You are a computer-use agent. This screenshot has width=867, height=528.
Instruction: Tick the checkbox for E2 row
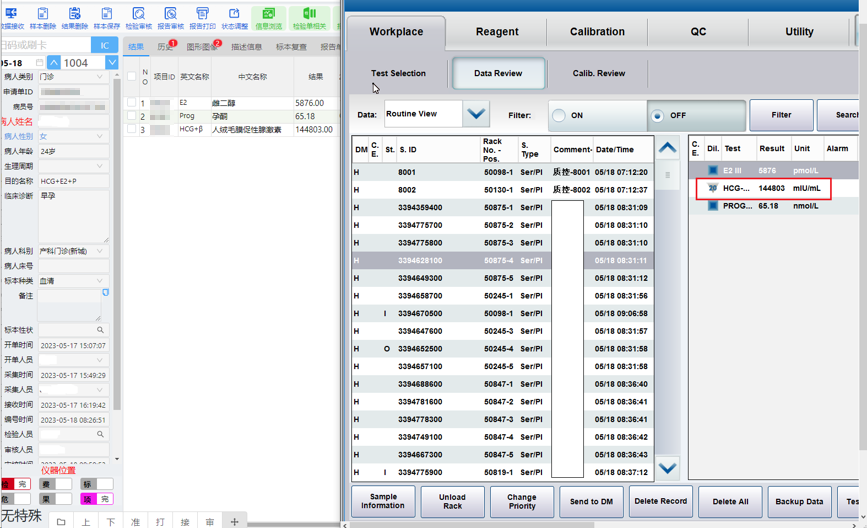click(x=131, y=102)
